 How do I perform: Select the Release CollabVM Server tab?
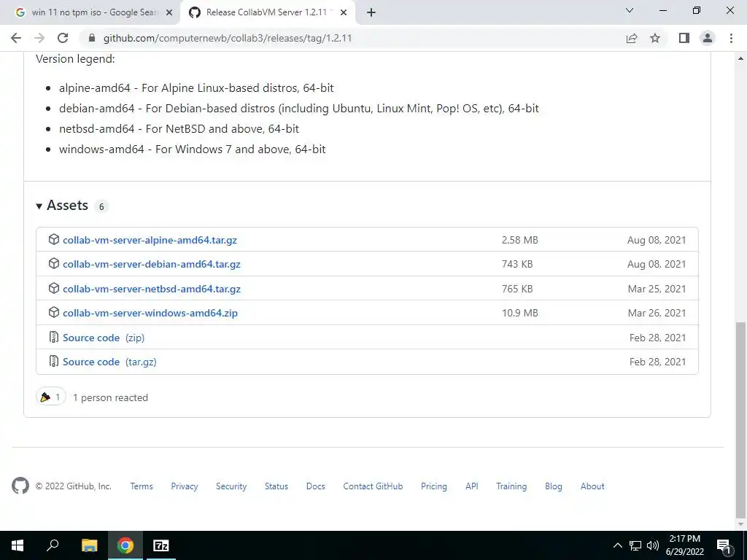click(268, 12)
